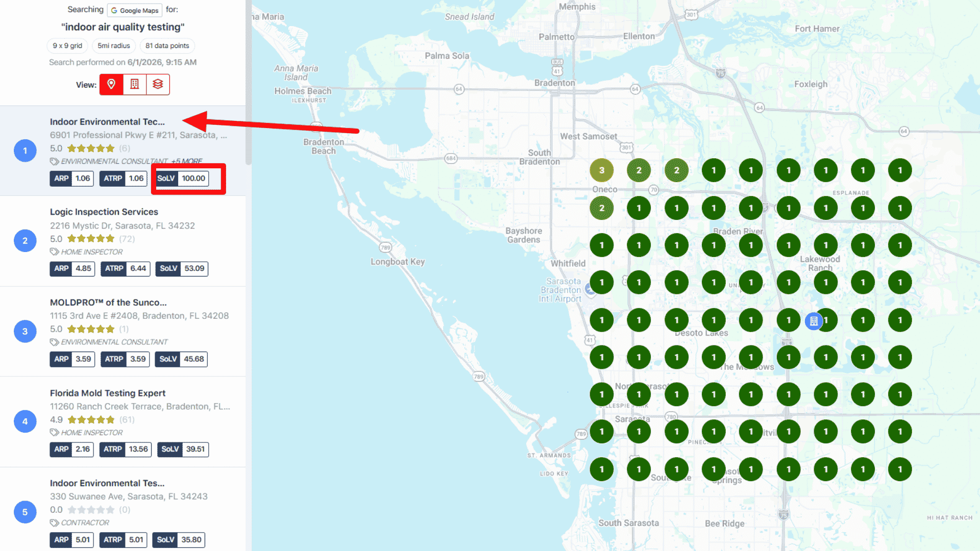This screenshot has width=980, height=551.
Task: Click the ARP 2.16 badge
Action: pos(72,449)
